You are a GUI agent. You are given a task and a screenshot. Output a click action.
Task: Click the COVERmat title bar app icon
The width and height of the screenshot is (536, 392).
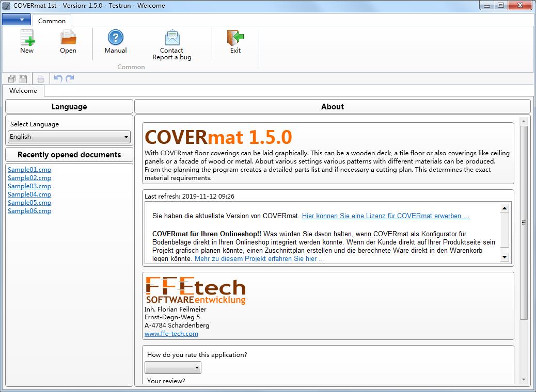pyautogui.click(x=6, y=6)
